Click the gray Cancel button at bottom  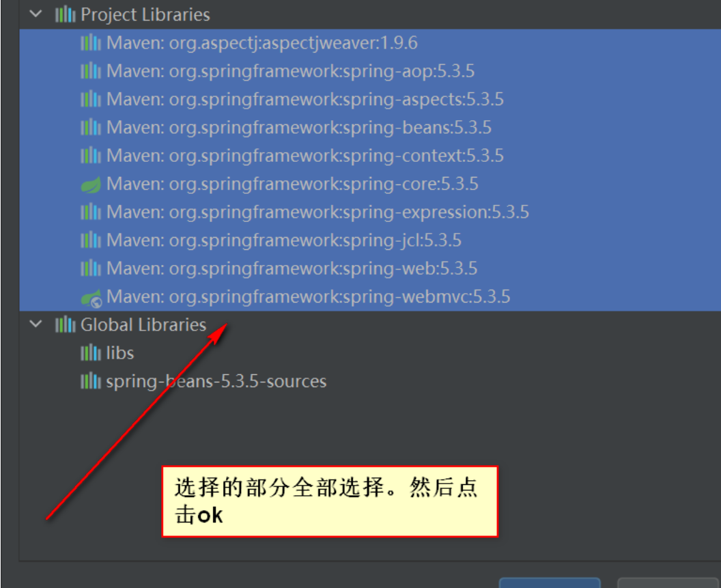click(x=668, y=583)
